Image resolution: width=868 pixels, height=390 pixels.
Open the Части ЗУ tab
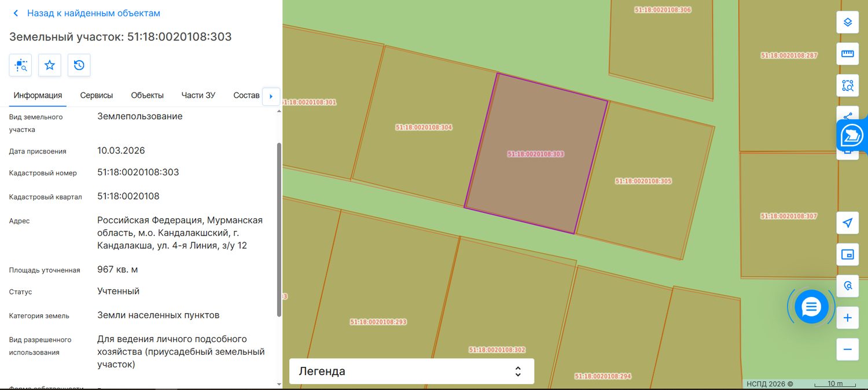click(198, 95)
